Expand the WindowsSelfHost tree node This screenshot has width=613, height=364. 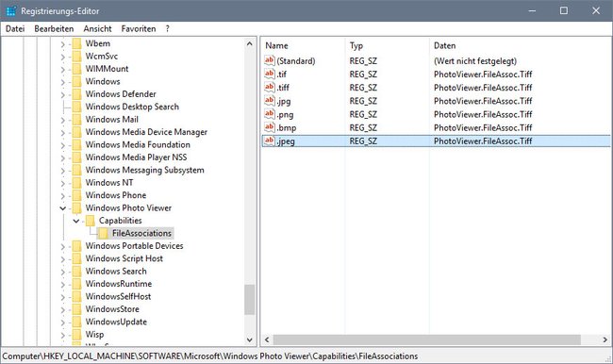[x=62, y=297]
